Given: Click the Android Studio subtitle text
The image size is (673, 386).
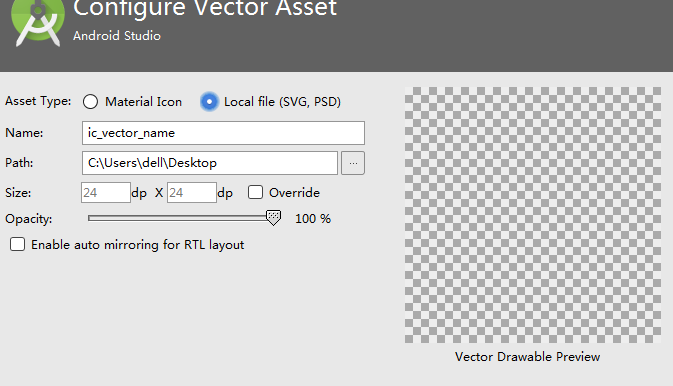Looking at the screenshot, I should [x=117, y=36].
